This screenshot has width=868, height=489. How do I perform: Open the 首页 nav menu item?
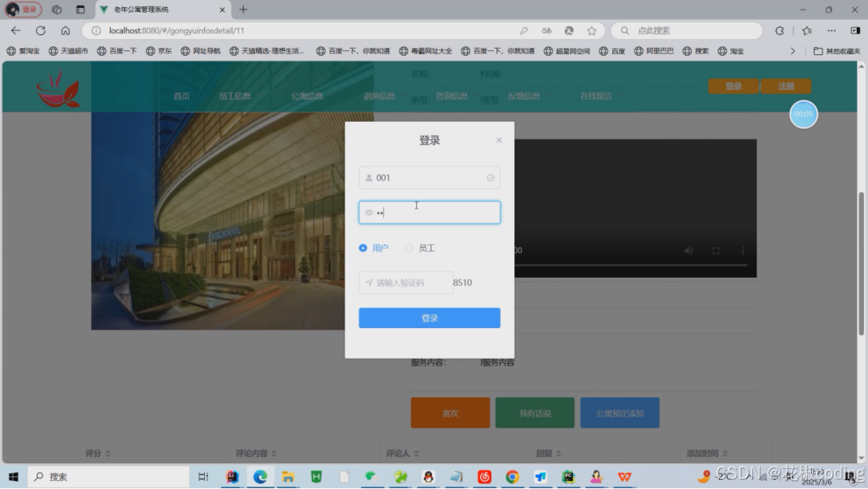click(x=181, y=97)
